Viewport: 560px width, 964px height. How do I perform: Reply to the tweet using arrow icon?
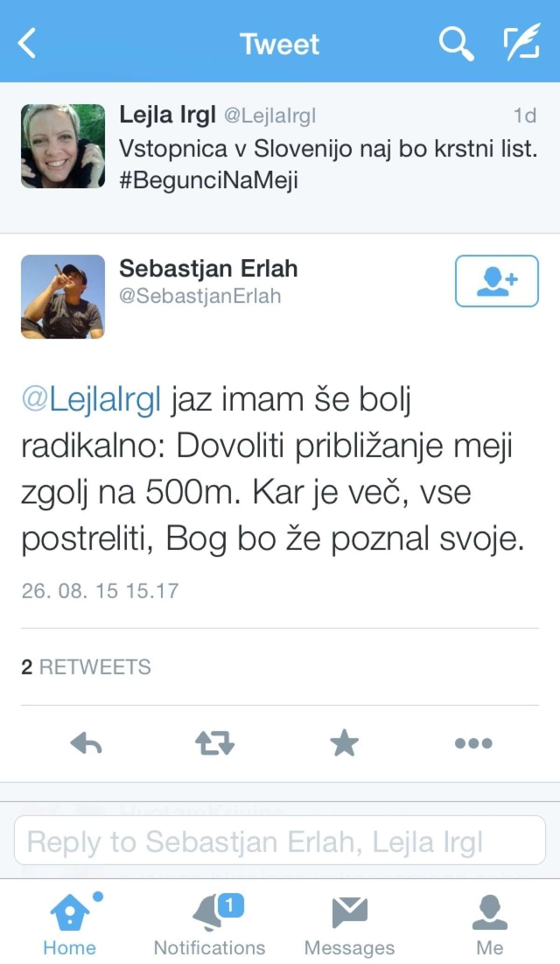coord(86,743)
